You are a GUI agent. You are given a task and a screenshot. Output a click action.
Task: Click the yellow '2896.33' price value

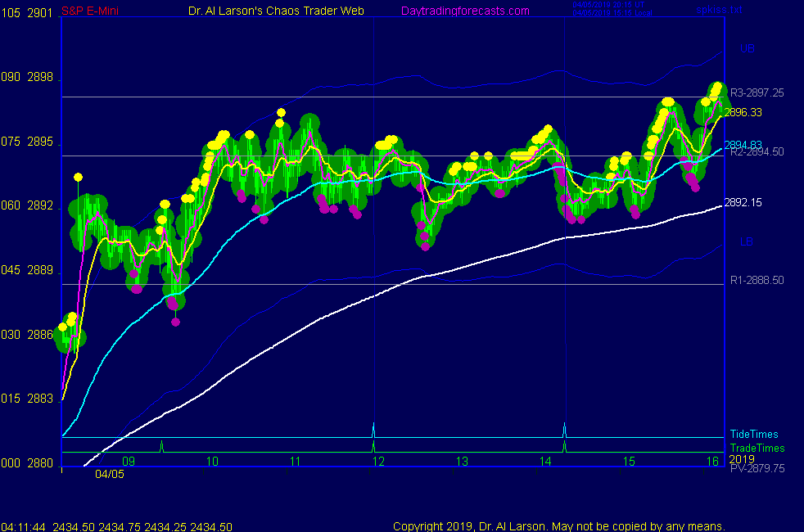tap(743, 112)
